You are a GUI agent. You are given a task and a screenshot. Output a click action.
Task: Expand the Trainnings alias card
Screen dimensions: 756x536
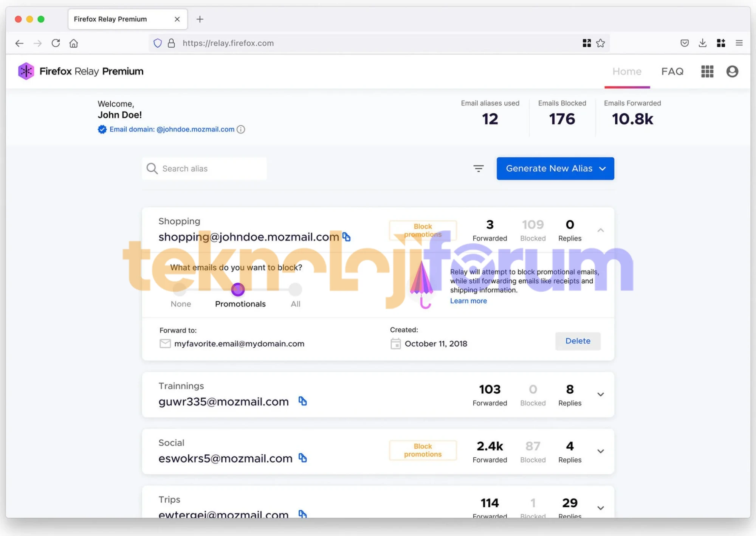point(600,395)
